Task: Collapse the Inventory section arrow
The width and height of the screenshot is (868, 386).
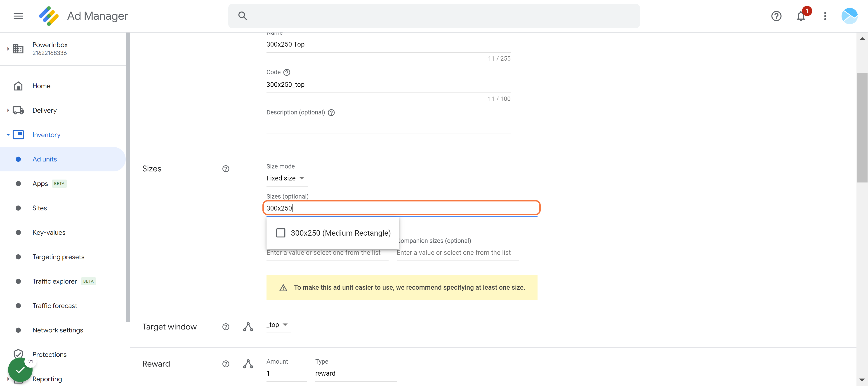Action: coord(8,135)
